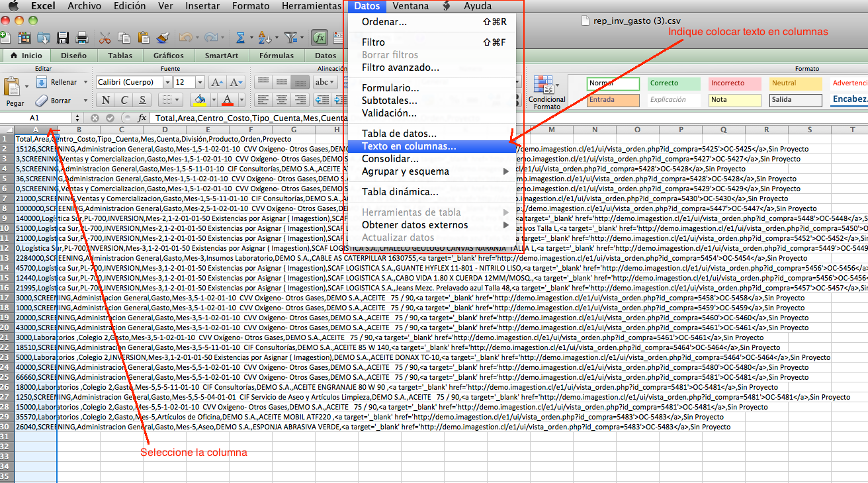Center text horizontally
The width and height of the screenshot is (868, 483).
point(282,100)
